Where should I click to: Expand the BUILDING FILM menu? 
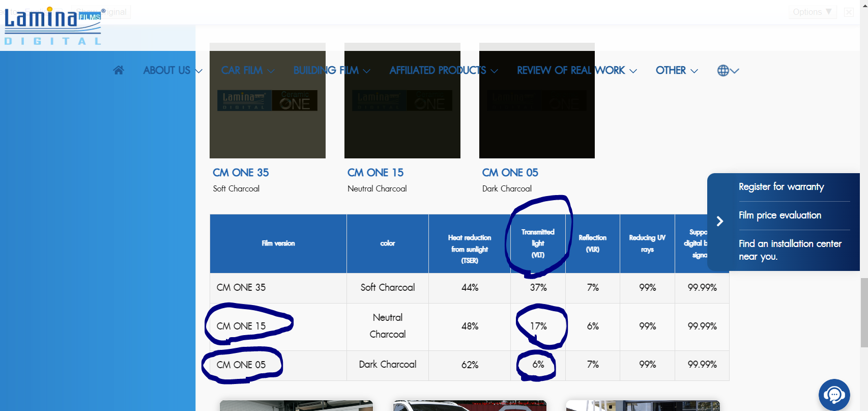(332, 70)
